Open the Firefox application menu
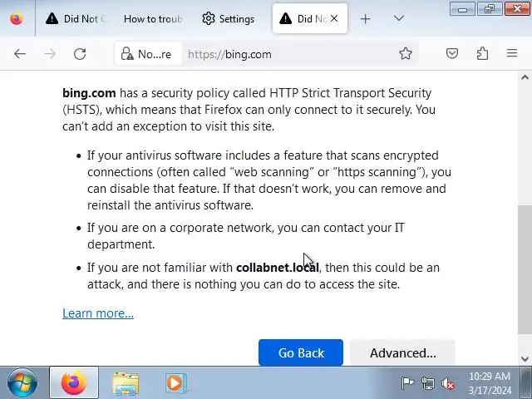 coord(512,54)
